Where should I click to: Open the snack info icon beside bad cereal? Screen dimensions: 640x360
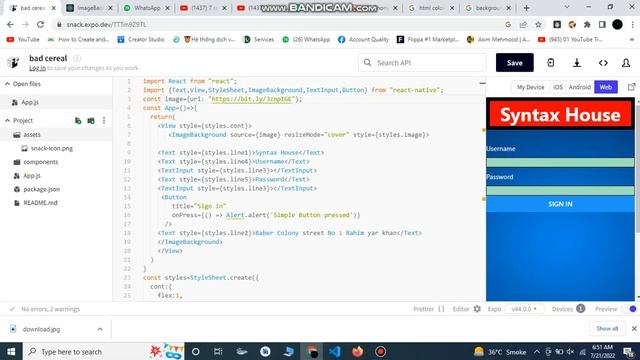pos(77,58)
